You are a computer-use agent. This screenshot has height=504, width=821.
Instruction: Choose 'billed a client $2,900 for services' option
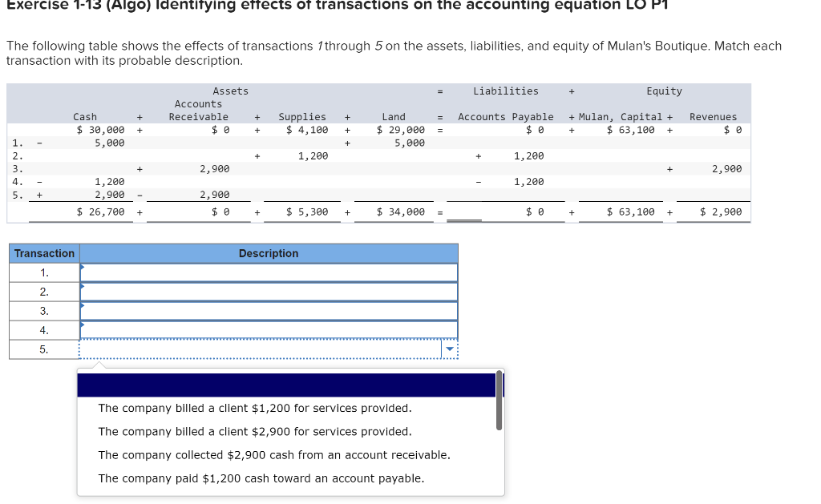coord(255,432)
